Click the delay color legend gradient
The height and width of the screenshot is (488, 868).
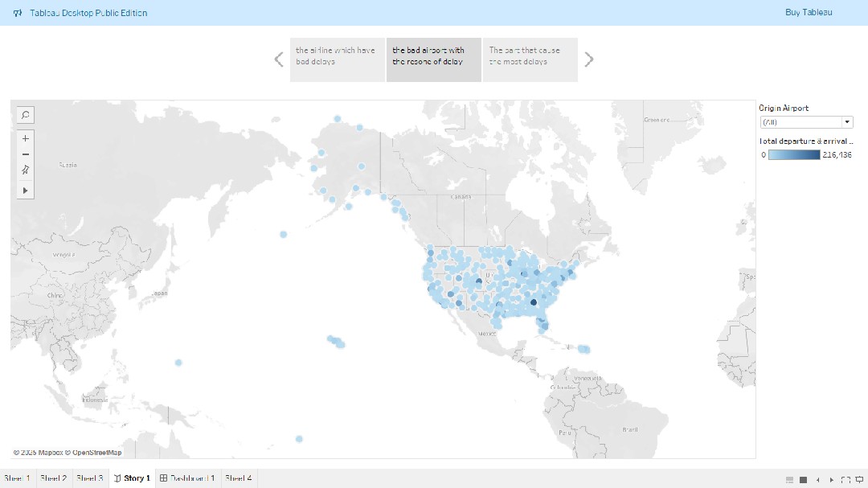coord(793,154)
